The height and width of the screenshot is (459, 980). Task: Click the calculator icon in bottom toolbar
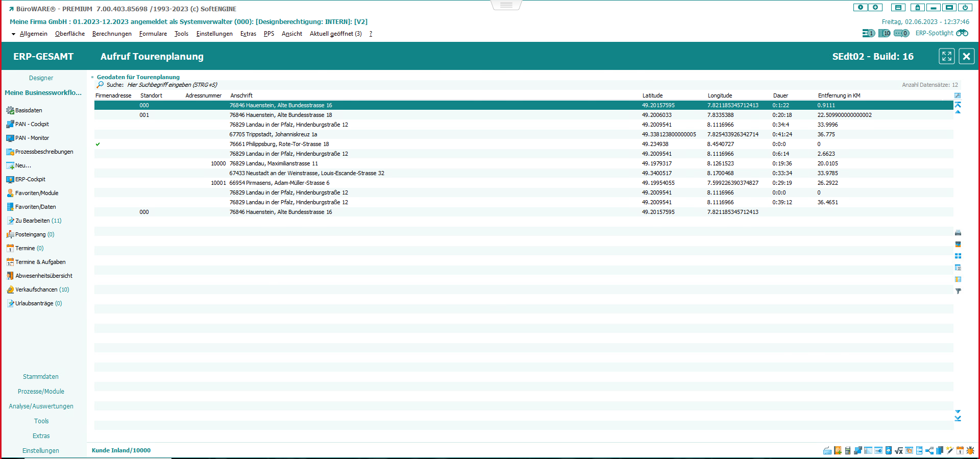pos(848,450)
